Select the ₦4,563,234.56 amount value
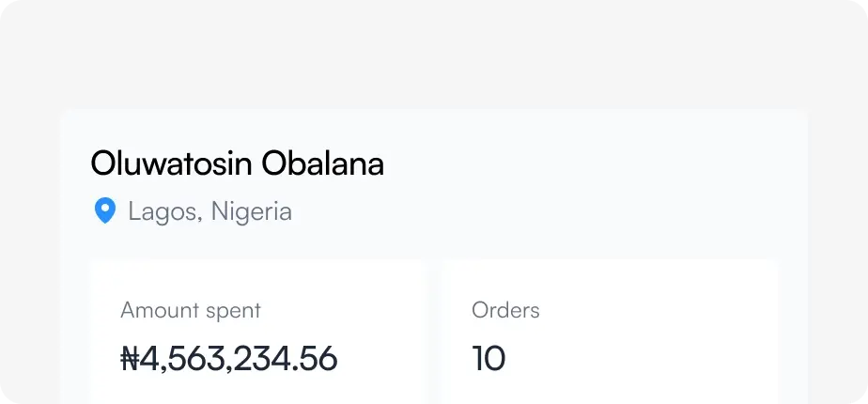The image size is (868, 404). [x=229, y=358]
